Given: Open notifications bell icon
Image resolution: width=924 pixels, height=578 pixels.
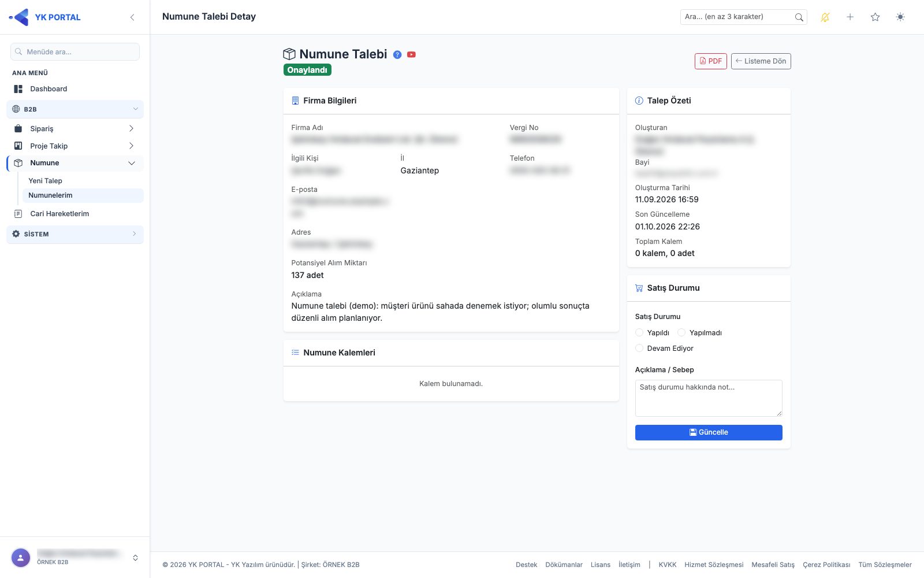Looking at the screenshot, I should pyautogui.click(x=825, y=17).
